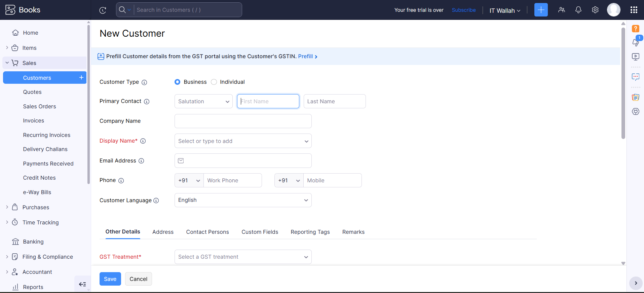Open the user profile avatar

coord(614,10)
